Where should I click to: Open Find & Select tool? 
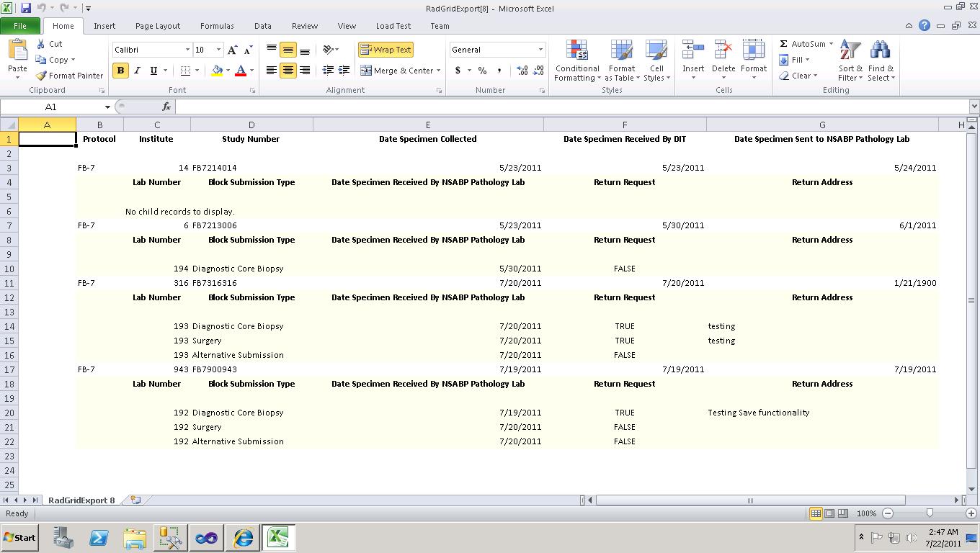(880, 61)
